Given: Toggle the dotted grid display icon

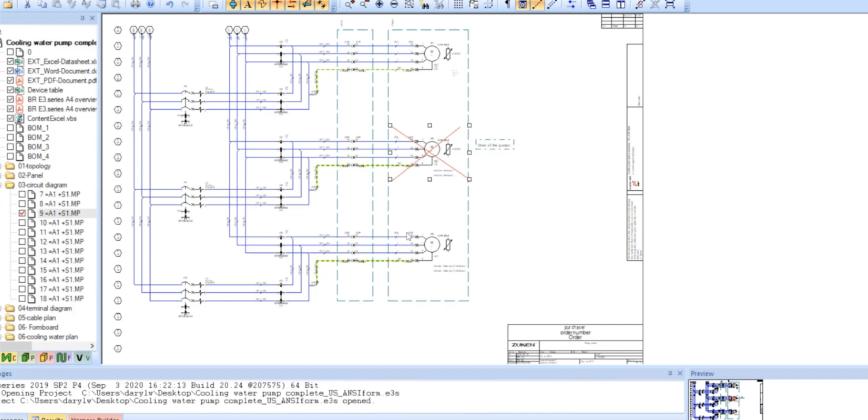Looking at the screenshot, I should click(458, 5).
